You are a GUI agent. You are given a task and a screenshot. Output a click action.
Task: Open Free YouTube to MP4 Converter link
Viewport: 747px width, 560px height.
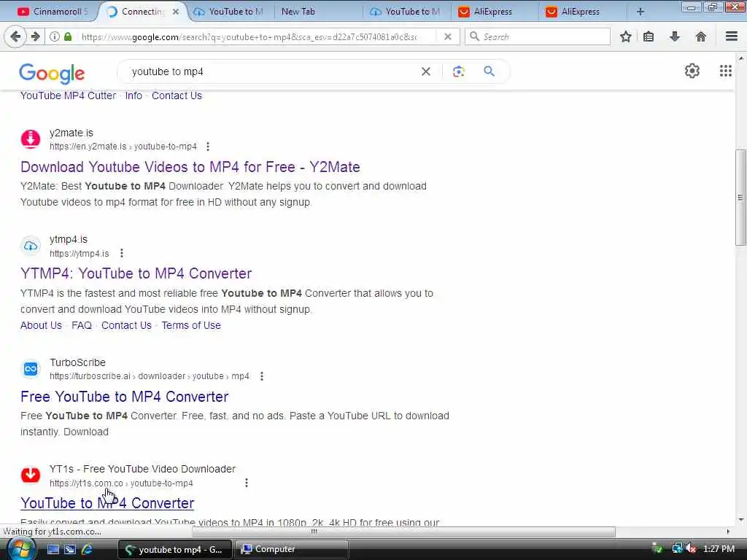(124, 397)
